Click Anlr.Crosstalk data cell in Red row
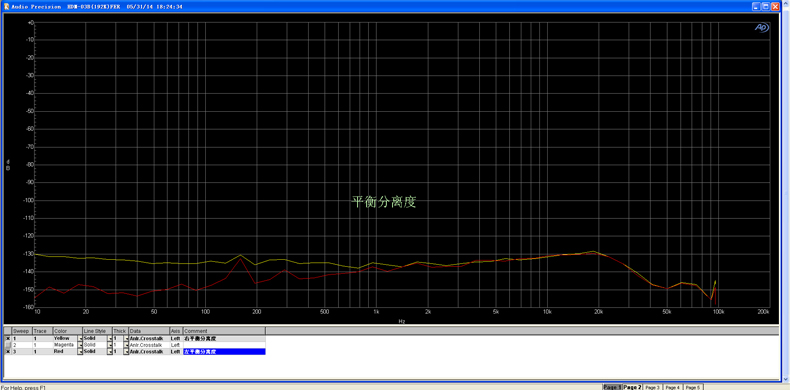The width and height of the screenshot is (790, 390). pyautogui.click(x=149, y=351)
